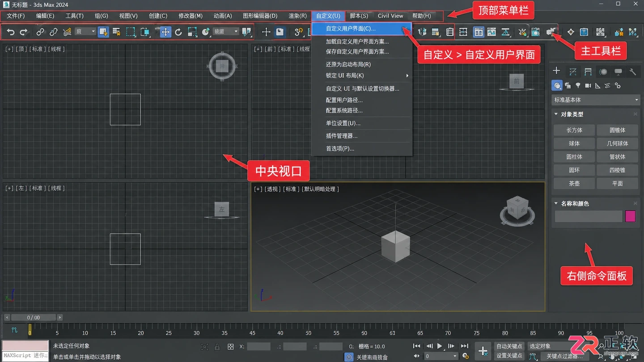Toggle the Layer Explorer icon

pyautogui.click(x=463, y=32)
